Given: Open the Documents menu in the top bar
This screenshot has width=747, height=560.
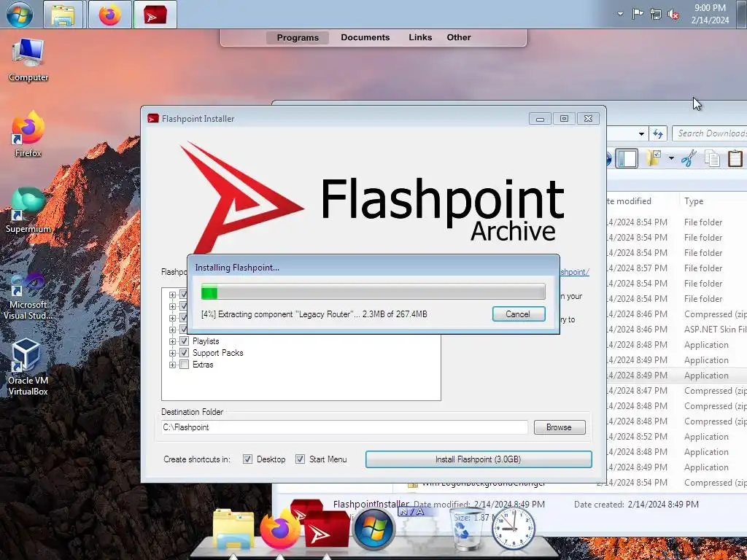Looking at the screenshot, I should pyautogui.click(x=365, y=37).
